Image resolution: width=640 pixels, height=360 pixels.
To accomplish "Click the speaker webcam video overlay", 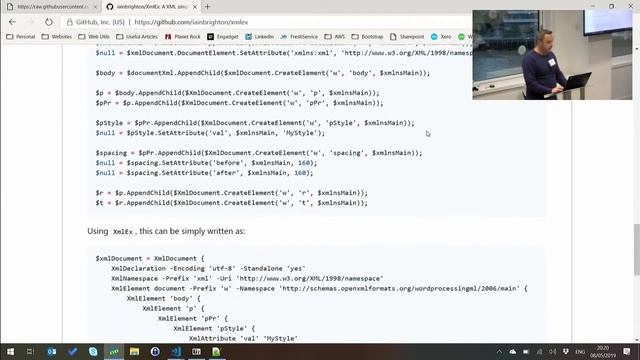I will [x=552, y=55].
